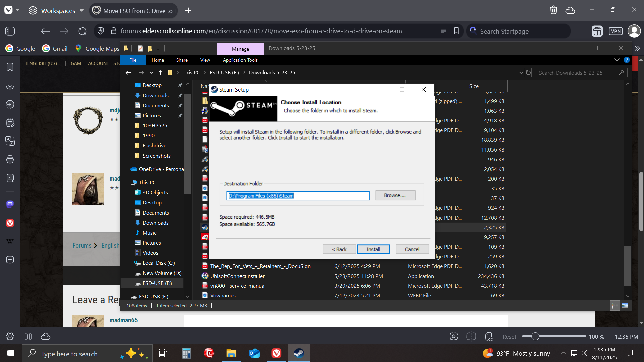Open closed tabs trash icon

pos(554,10)
